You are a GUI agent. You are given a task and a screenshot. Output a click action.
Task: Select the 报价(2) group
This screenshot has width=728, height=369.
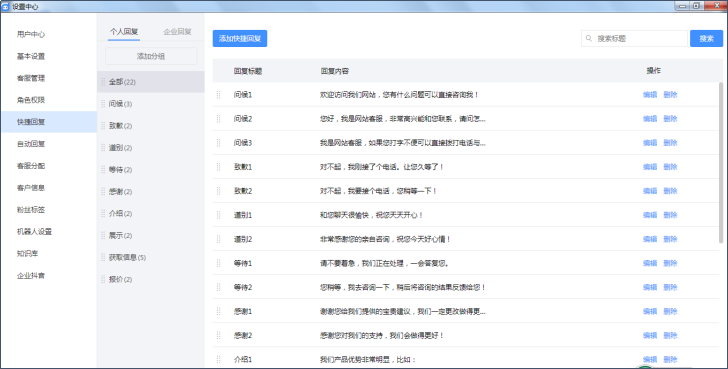(151, 279)
